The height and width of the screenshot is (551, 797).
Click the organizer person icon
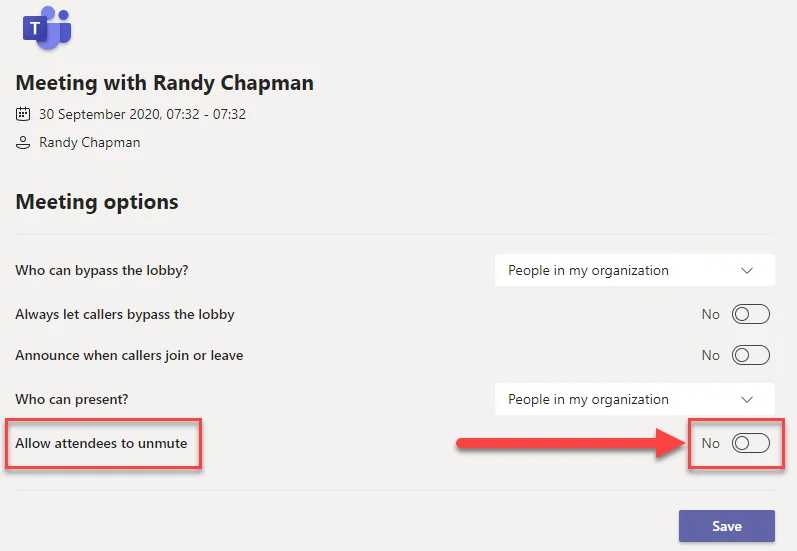coord(23,143)
